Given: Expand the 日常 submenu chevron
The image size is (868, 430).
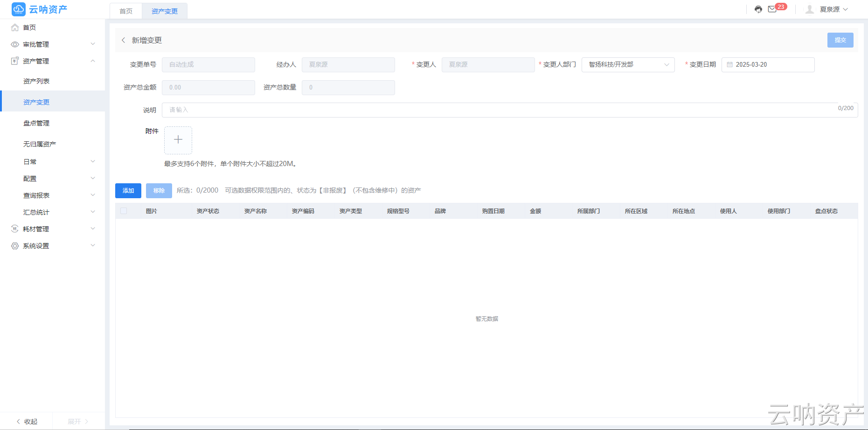Looking at the screenshot, I should pyautogui.click(x=93, y=161).
